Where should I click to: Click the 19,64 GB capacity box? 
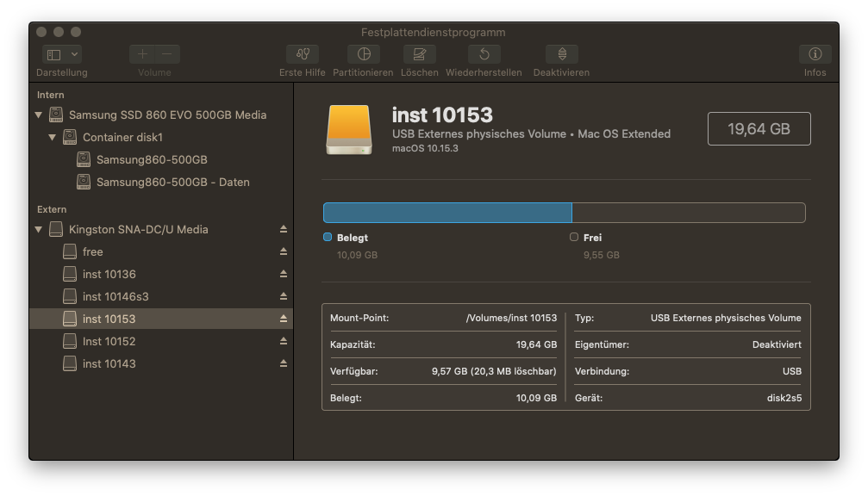click(759, 129)
